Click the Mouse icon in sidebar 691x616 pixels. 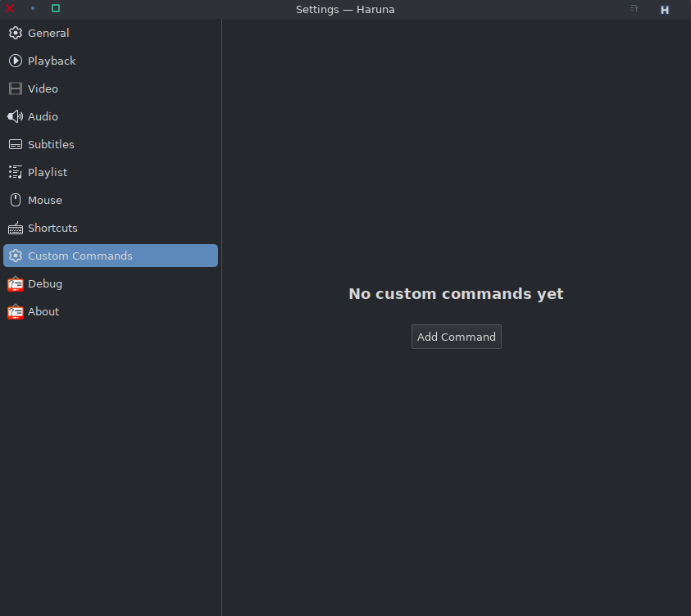point(15,201)
